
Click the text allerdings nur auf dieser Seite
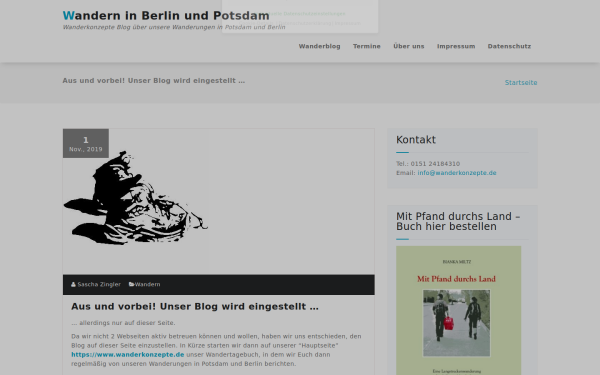(123, 323)
